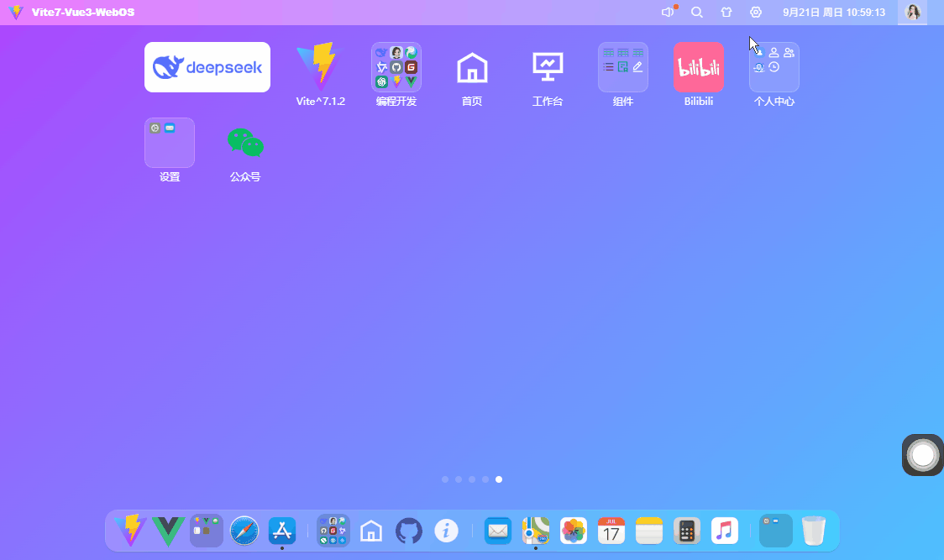Viewport: 944px width, 560px height.
Task: Open the DeepSeek desktop shortcut
Action: pyautogui.click(x=207, y=67)
